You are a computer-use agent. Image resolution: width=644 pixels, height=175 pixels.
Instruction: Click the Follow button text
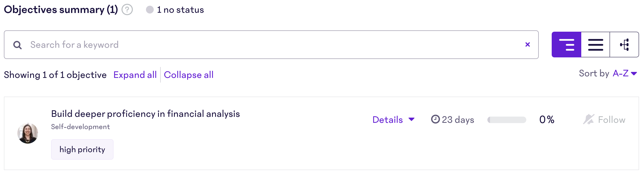pos(612,120)
